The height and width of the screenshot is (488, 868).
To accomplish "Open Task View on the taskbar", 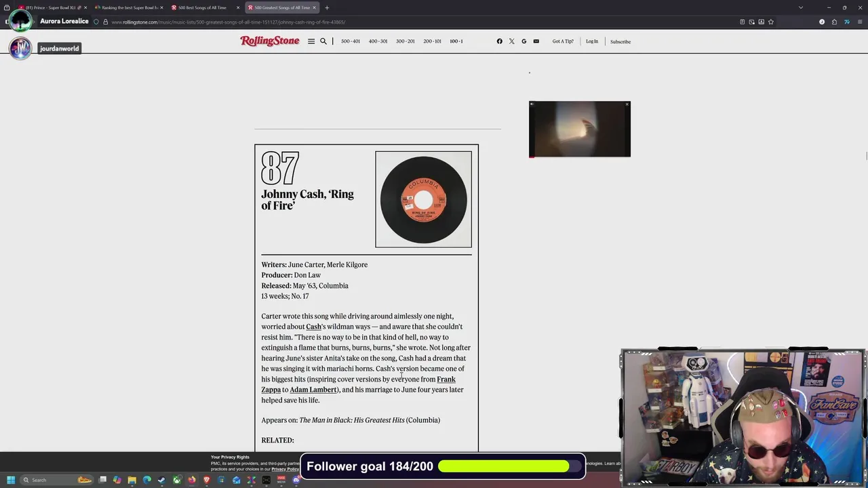I will point(102,480).
